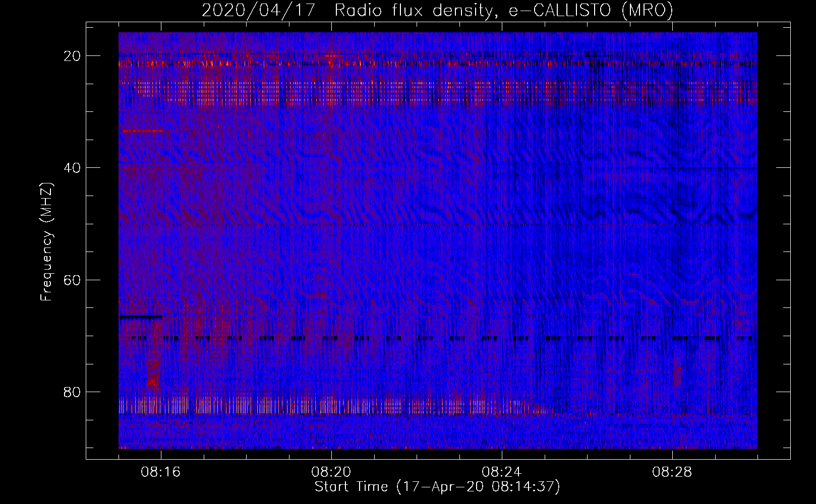This screenshot has width=816, height=504.
Task: Click the 40 frequency tick label
Action: click(x=73, y=168)
